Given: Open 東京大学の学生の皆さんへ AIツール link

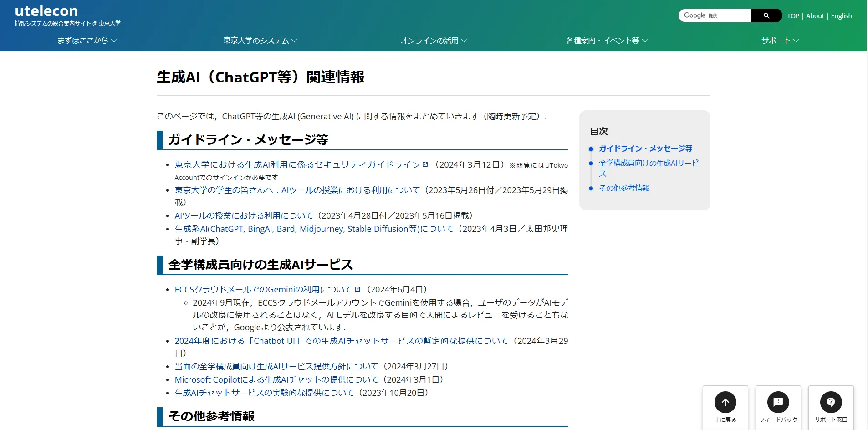Looking at the screenshot, I should [x=297, y=190].
